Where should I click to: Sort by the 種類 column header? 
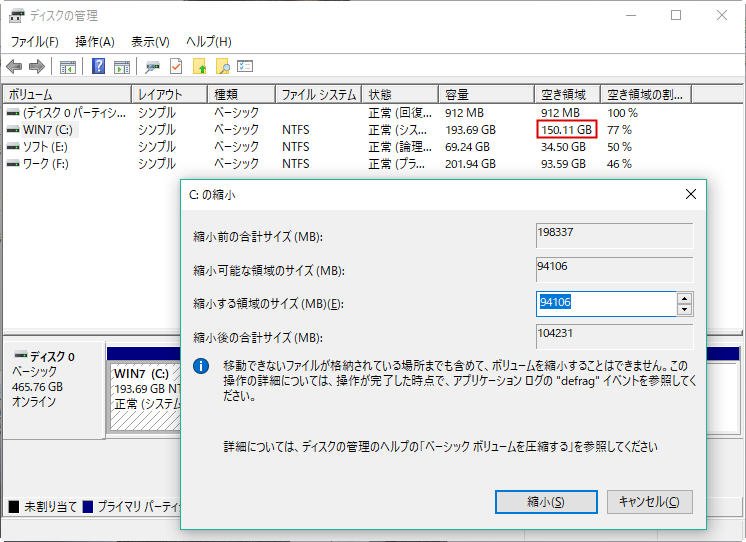point(242,94)
